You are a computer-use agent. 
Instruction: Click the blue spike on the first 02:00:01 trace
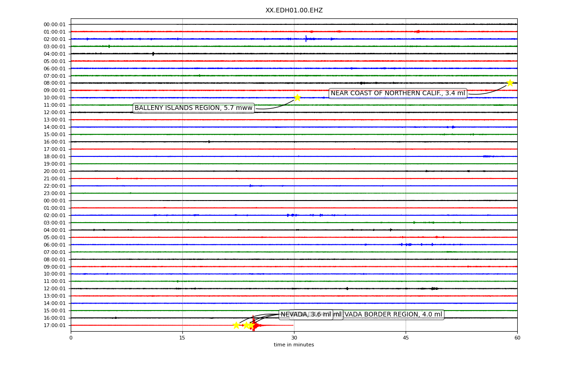pos(306,39)
